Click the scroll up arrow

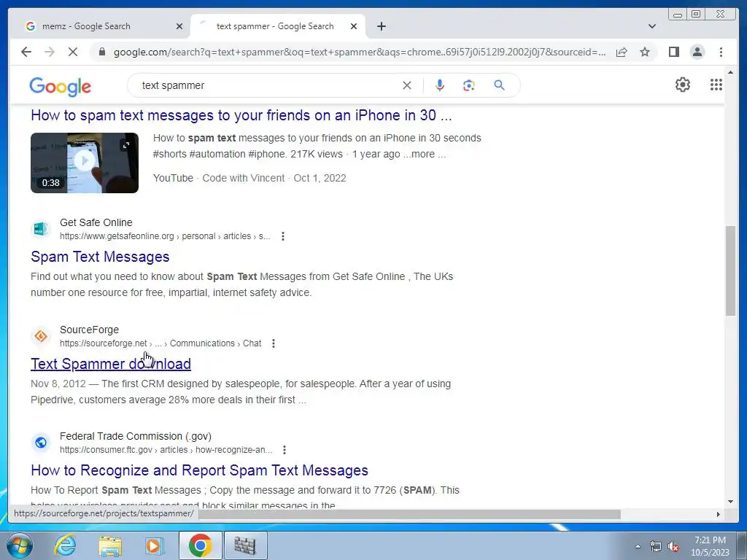[730, 72]
